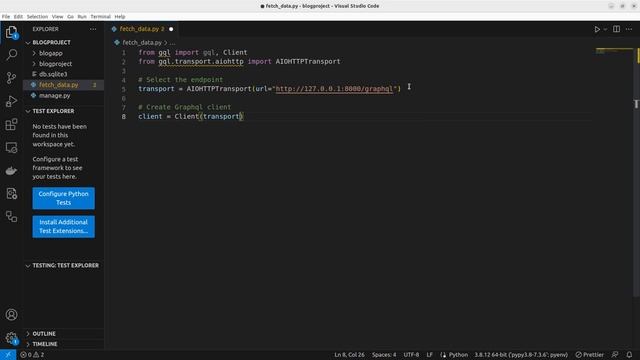This screenshot has width=640, height=360.
Task: Open Remote Explorer icon in activity bar
Action: (11, 147)
